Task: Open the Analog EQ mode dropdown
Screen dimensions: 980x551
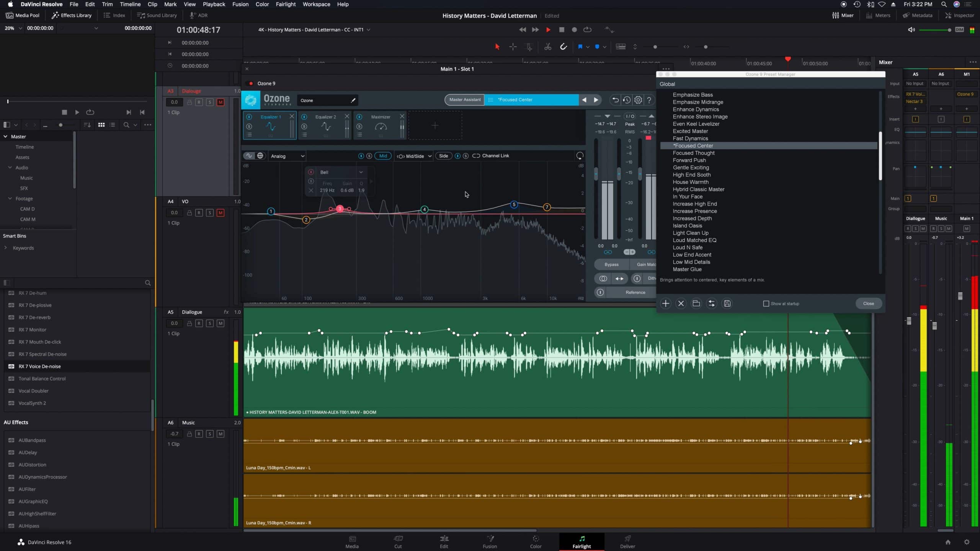Action: 287,156
